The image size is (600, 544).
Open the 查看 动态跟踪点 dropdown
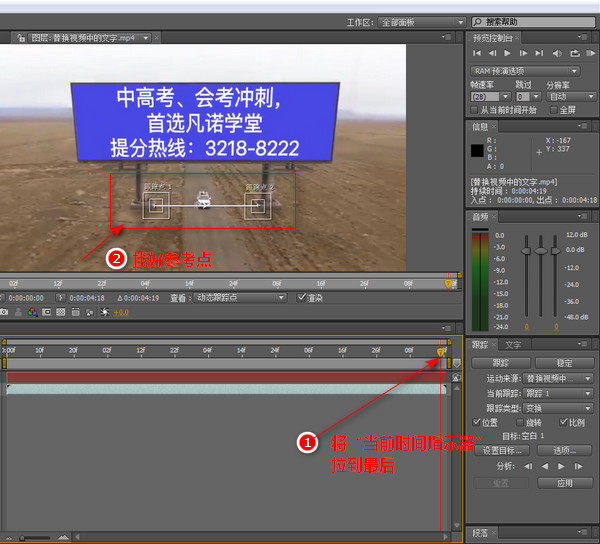tap(240, 298)
